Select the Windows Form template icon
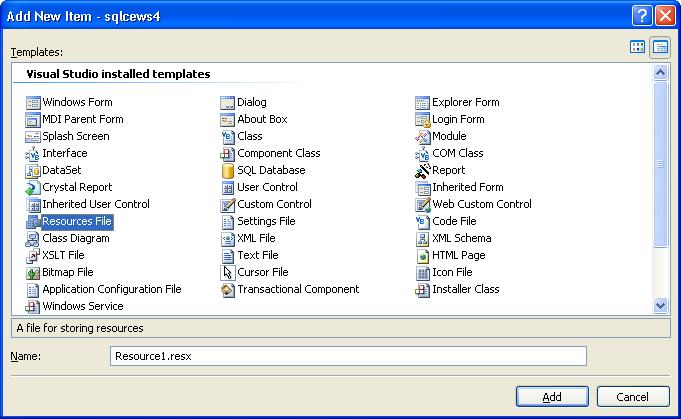The image size is (681, 419). click(x=33, y=102)
